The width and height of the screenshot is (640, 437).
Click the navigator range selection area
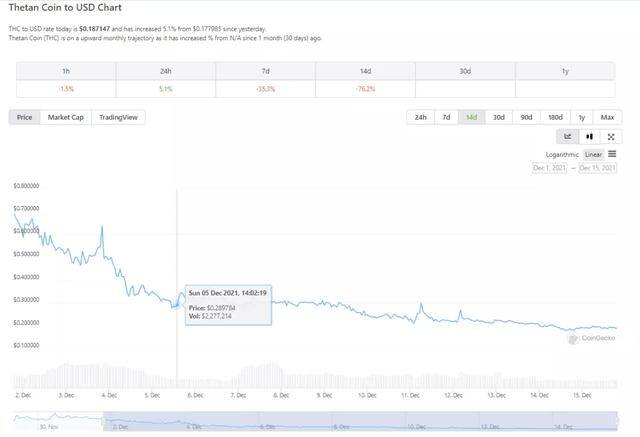point(360,421)
